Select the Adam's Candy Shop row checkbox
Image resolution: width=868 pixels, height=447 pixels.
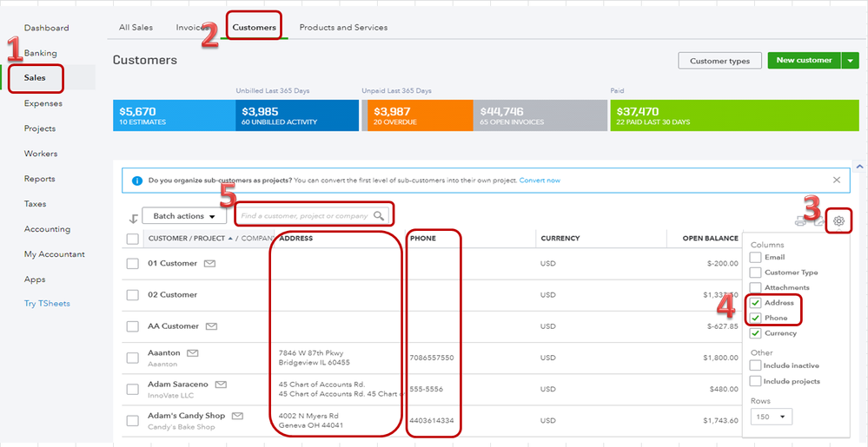[x=132, y=421]
